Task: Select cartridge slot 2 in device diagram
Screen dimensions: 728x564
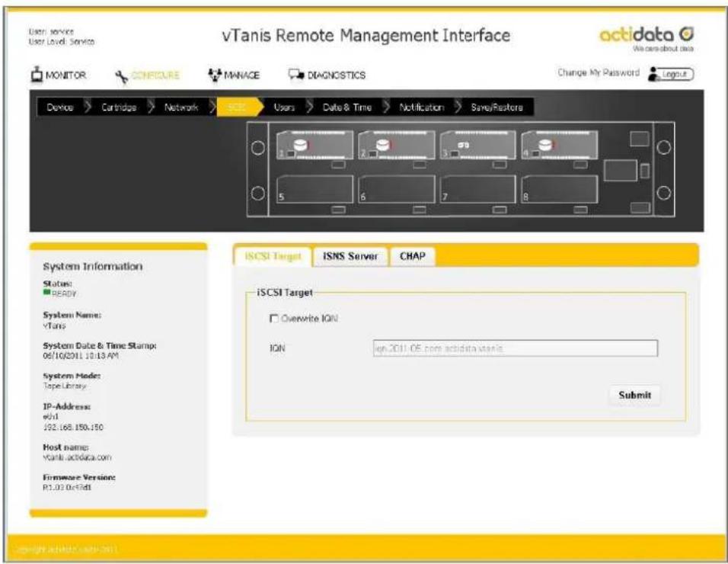Action: [x=397, y=146]
